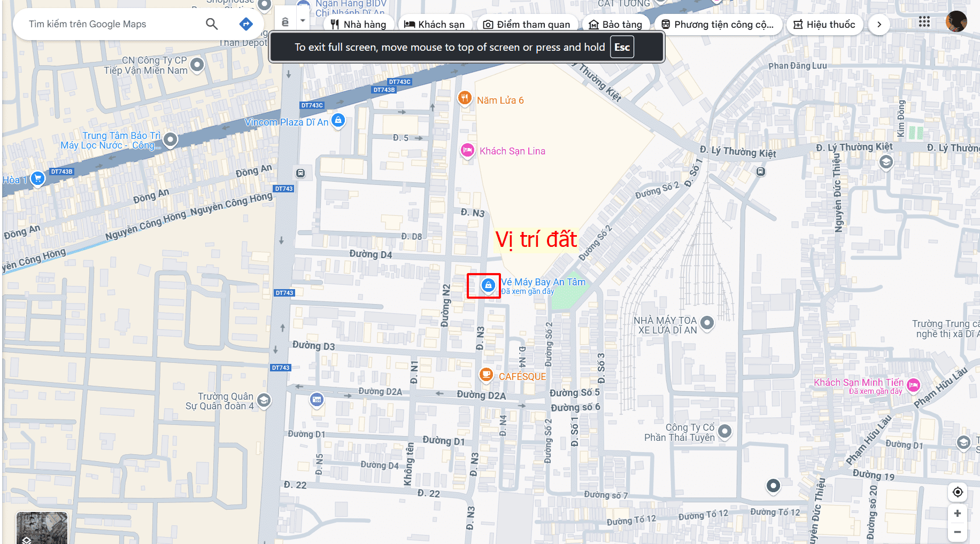Click the Hiệu thuốc chip
The image size is (980, 544).
pyautogui.click(x=824, y=25)
